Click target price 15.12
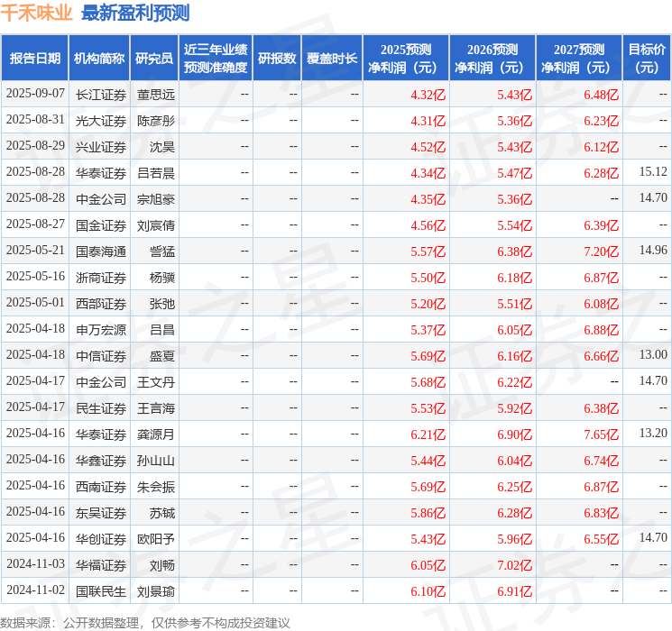Image resolution: width=672 pixels, height=631 pixels. (x=653, y=172)
